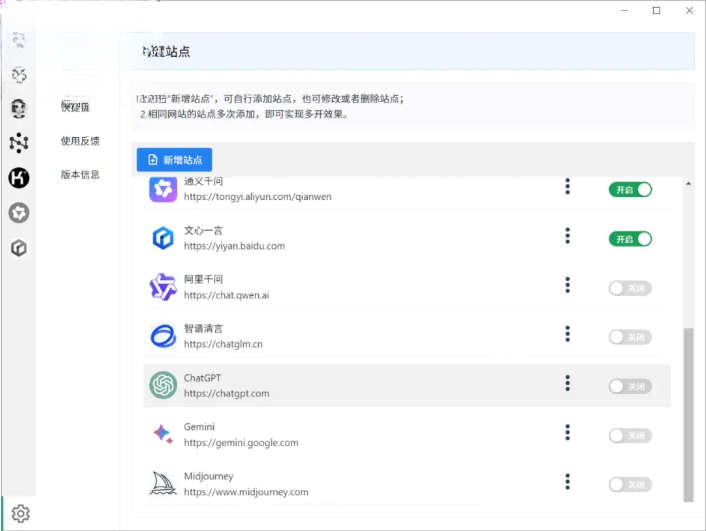The height and width of the screenshot is (531, 706).
Task: Open the headphone avatar sidebar icon
Action: click(x=19, y=108)
